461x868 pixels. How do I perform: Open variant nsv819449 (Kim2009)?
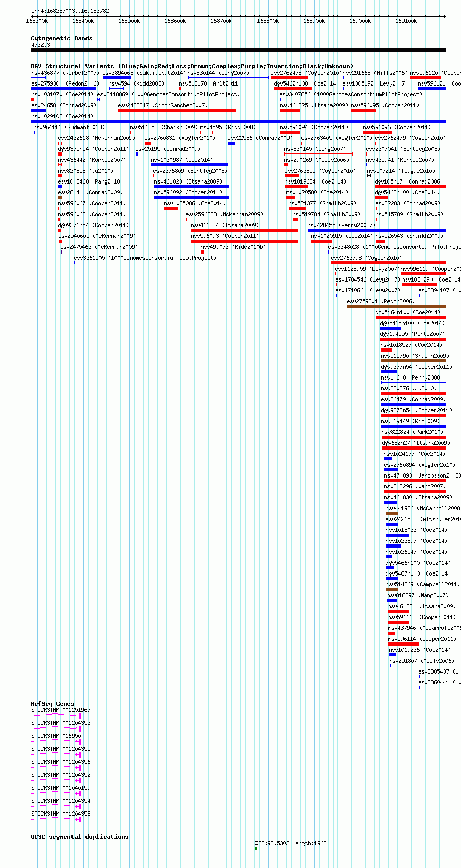pos(410,421)
